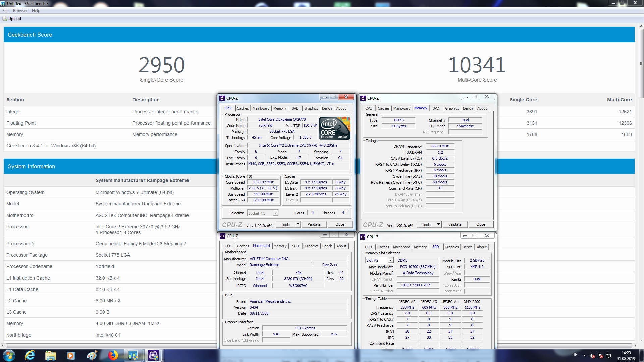The image size is (644, 362).
Task: Switch to CPU-Z taskbar button
Action: (154, 355)
